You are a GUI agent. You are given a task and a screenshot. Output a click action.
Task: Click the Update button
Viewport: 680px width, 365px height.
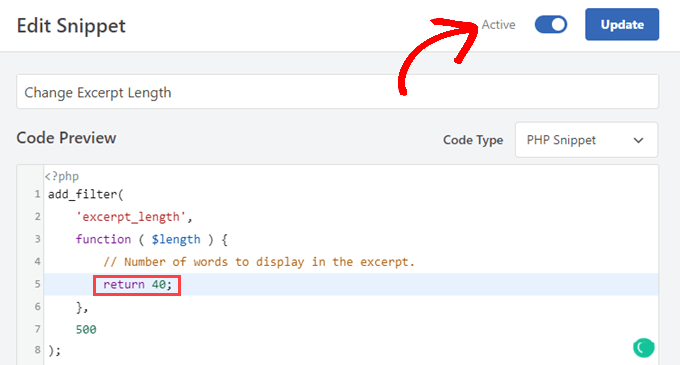(622, 24)
